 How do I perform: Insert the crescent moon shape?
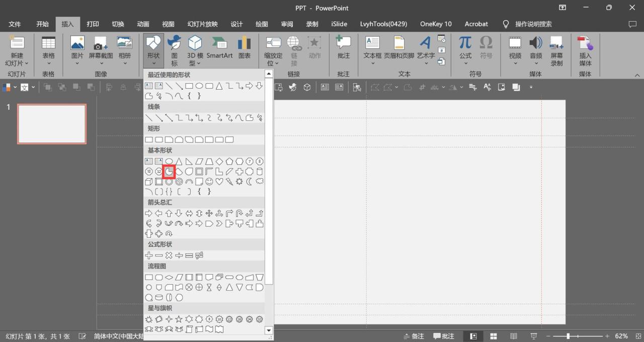[x=250, y=181]
